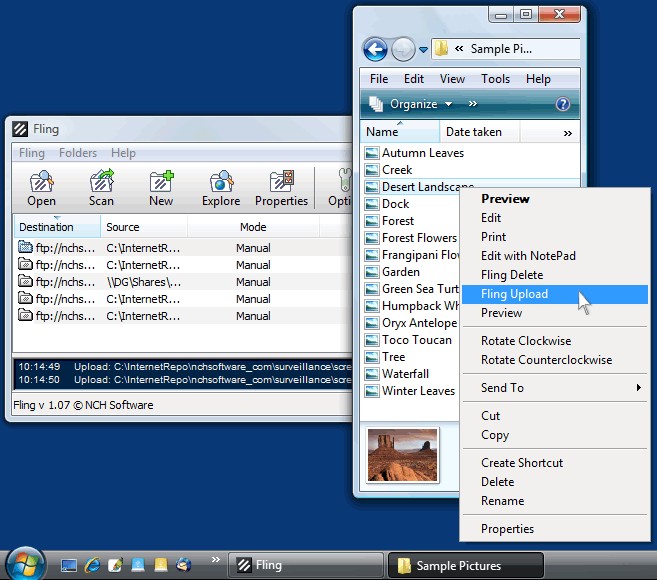Click the Creek image file icon

372,170
